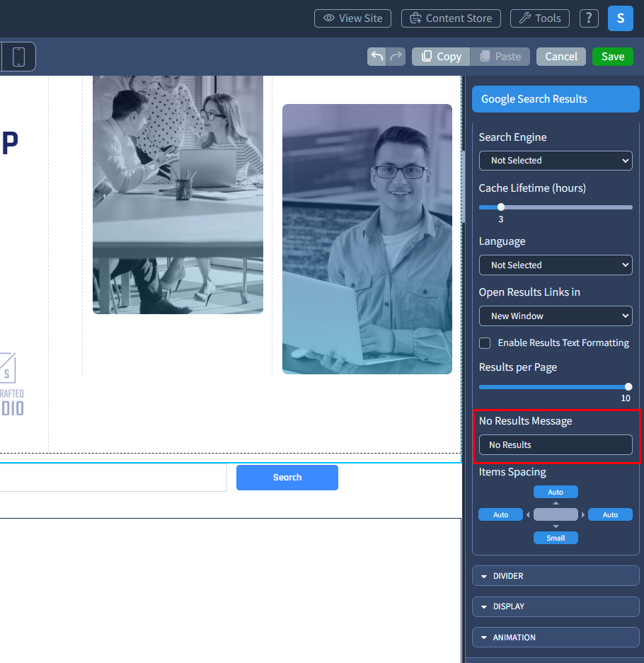Click the green Save button
Image resolution: width=644 pixels, height=663 pixels.
(x=612, y=57)
